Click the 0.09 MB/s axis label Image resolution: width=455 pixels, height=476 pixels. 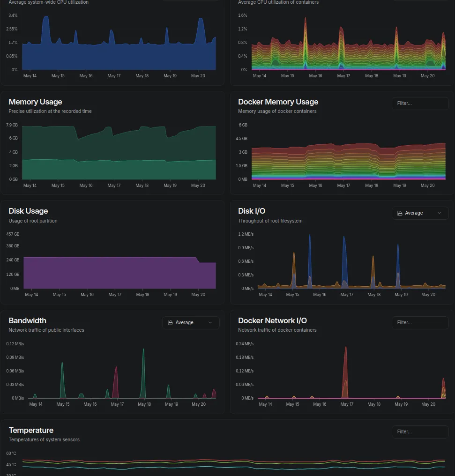15,357
